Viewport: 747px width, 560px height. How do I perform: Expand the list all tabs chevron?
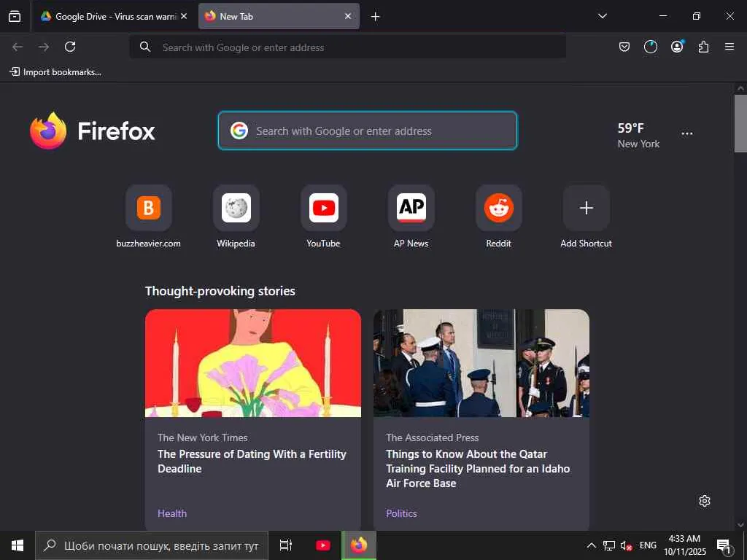(x=602, y=16)
